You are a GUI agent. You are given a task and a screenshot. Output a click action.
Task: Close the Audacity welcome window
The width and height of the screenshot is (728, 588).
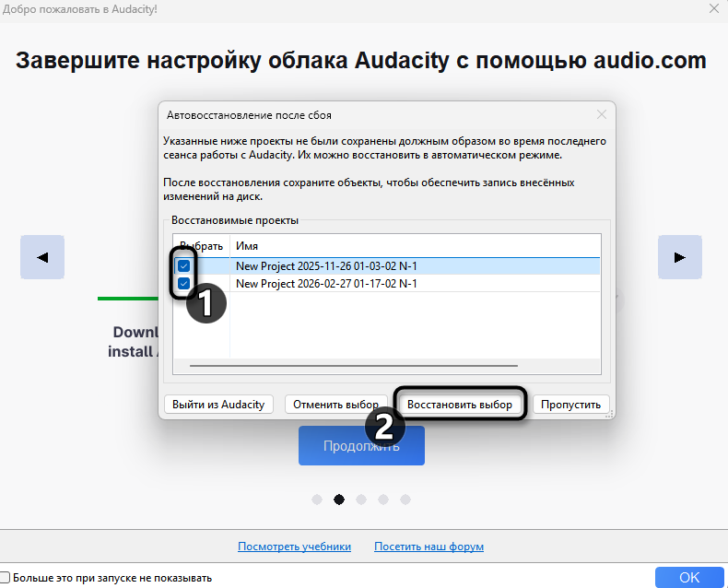pos(714,8)
